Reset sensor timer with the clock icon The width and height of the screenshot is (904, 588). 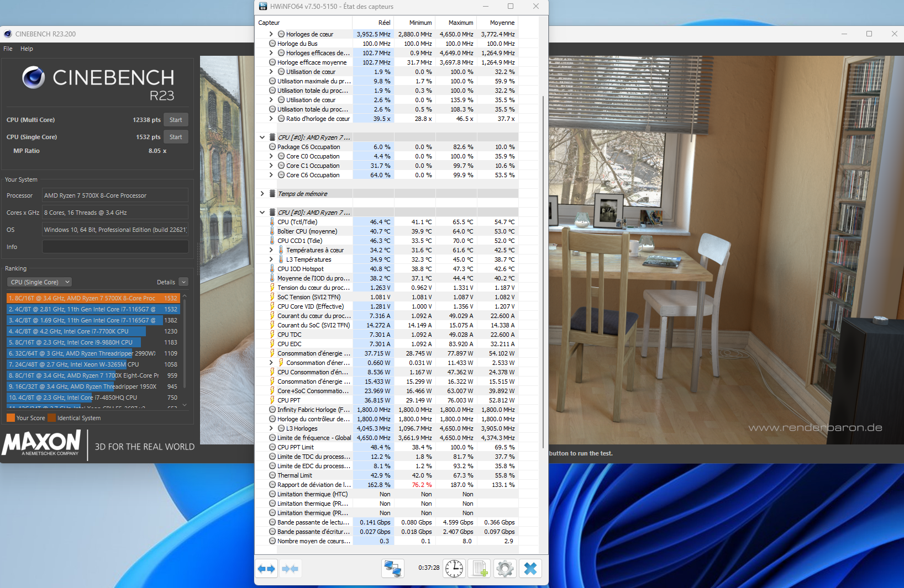454,569
